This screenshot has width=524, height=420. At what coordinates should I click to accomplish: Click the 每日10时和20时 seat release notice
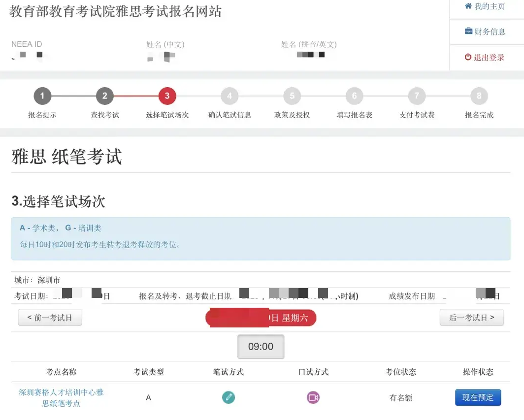pyautogui.click(x=100, y=245)
